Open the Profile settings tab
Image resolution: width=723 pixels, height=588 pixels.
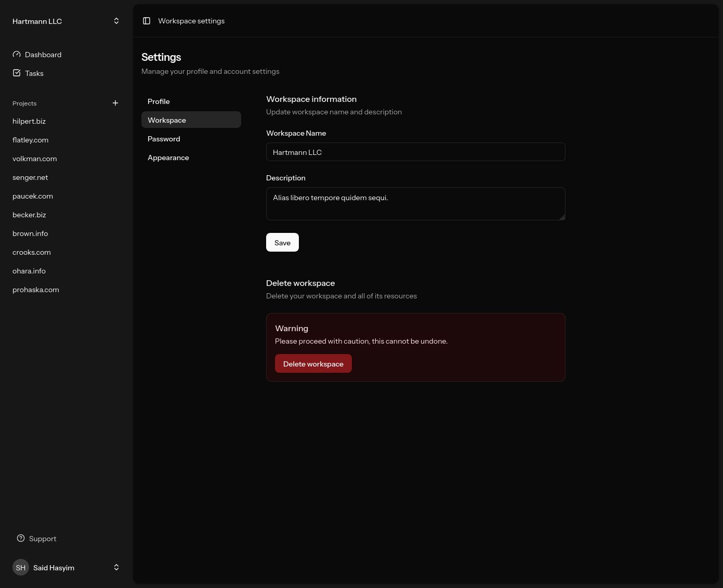tap(191, 101)
